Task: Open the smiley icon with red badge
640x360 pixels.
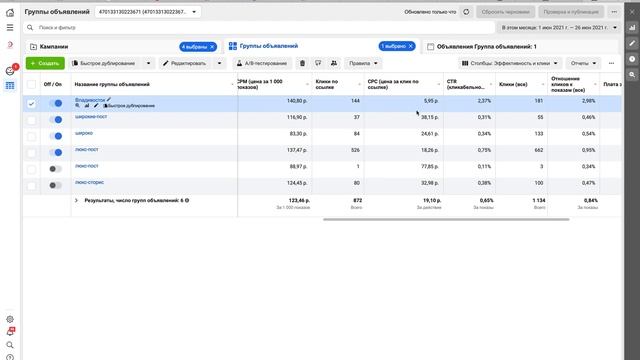Action: click(x=10, y=71)
